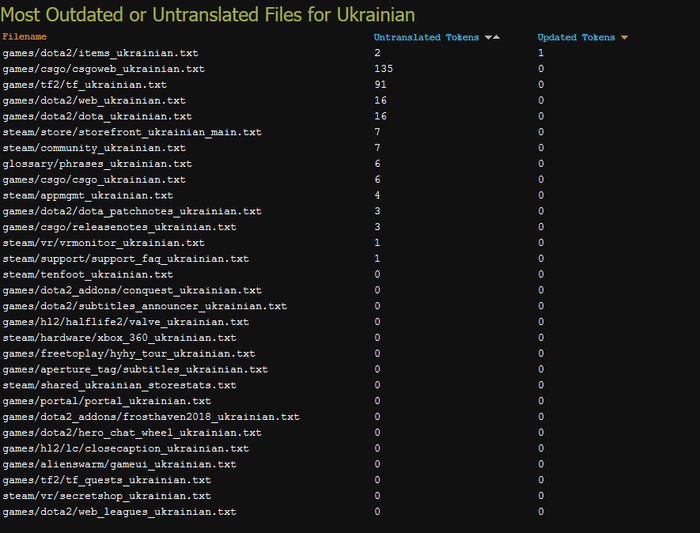
Task: Click steam/support/support_faq_ukrainian.txt entry
Action: pos(125,259)
